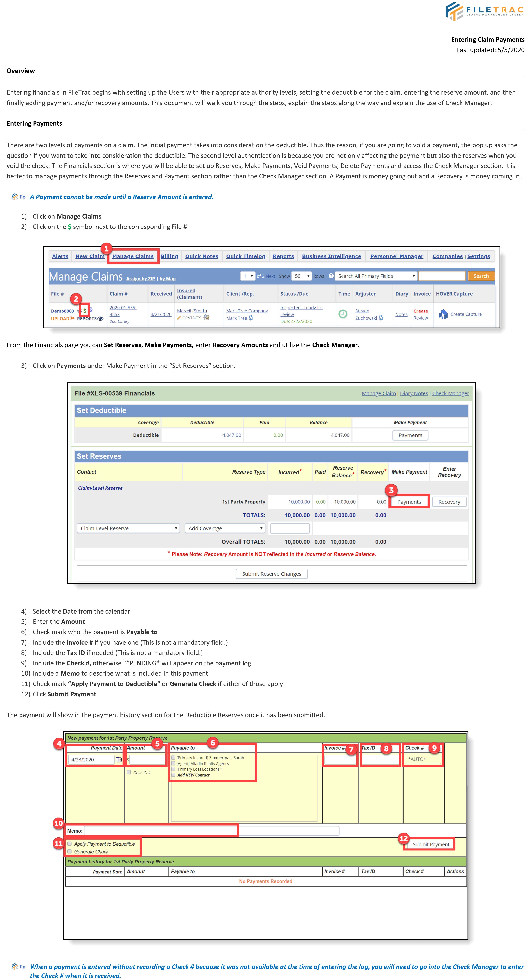Screen dimensions: 530x980
Task: Open the Add Coverage dropdown
Action: tap(225, 528)
